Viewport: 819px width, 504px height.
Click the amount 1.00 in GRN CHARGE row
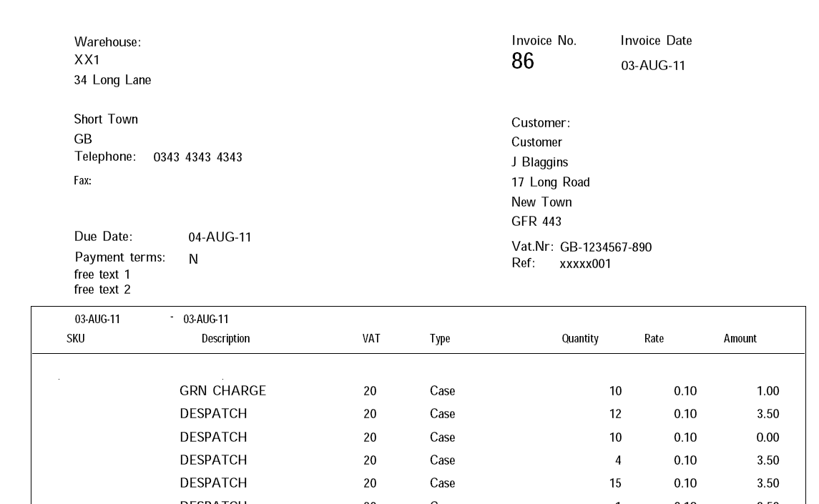pyautogui.click(x=767, y=391)
